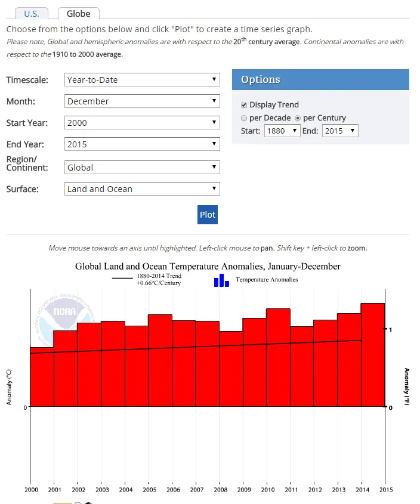This screenshot has width=420, height=504.
Task: Select the Globe tab
Action: [78, 14]
